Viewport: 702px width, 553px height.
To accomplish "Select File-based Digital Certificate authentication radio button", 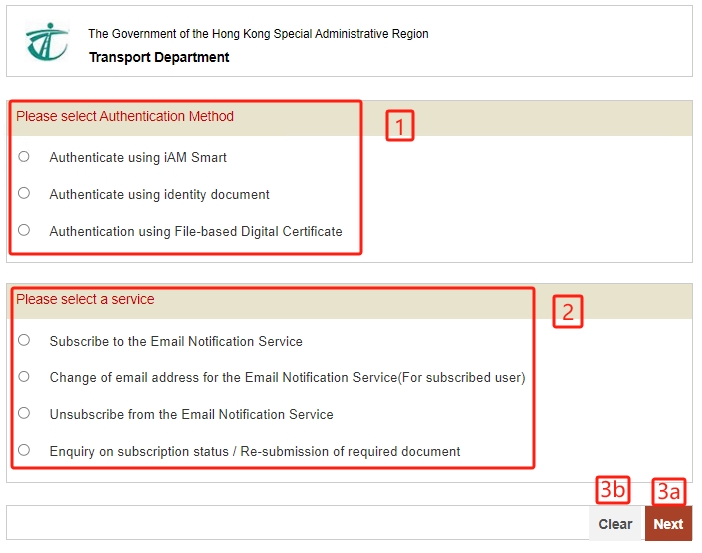I will [24, 230].
